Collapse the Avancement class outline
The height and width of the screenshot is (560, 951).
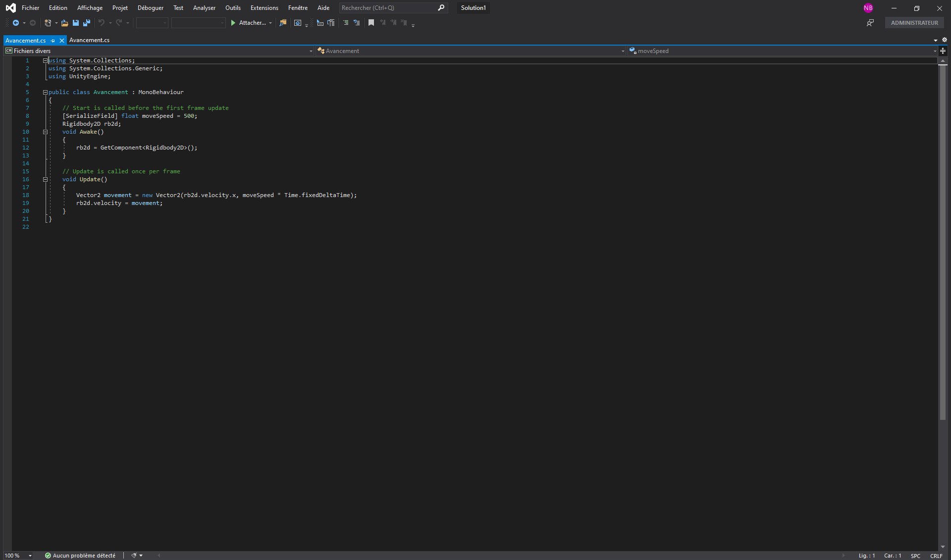tap(45, 92)
